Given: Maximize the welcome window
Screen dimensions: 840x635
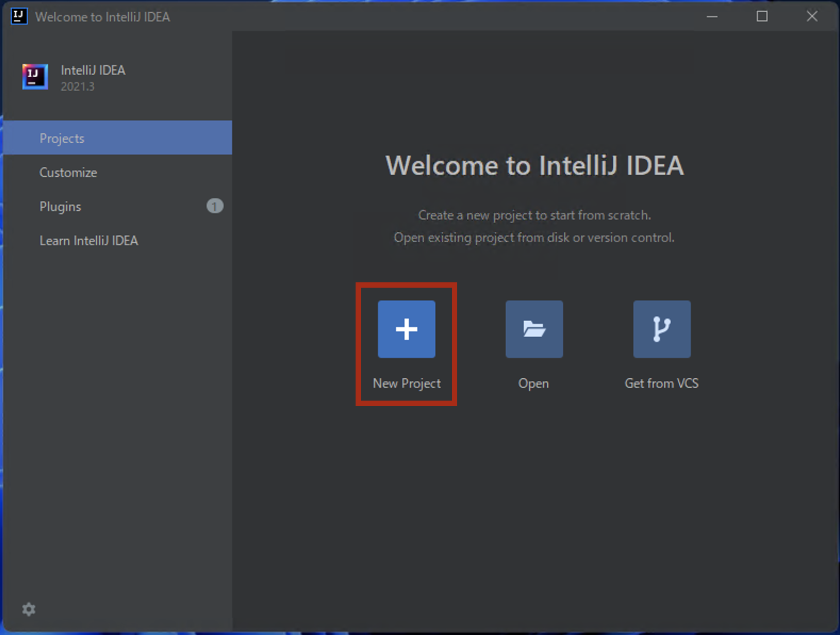Looking at the screenshot, I should pos(762,17).
